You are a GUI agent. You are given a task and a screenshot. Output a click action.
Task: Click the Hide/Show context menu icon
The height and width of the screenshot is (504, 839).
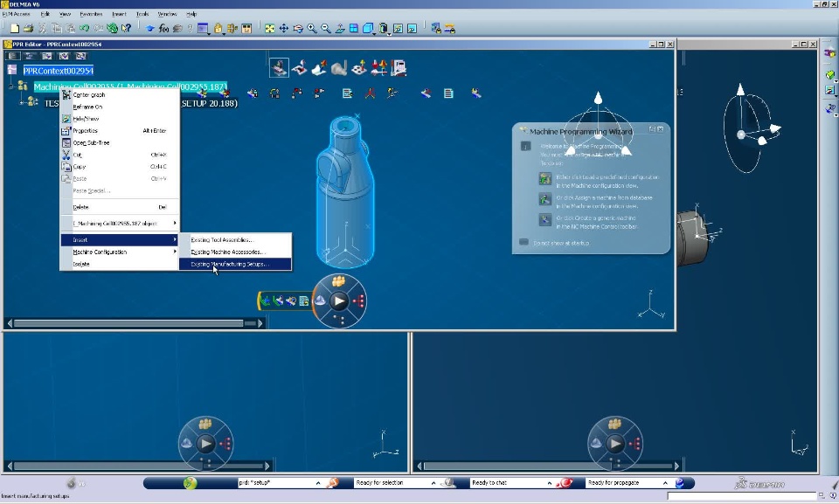point(66,119)
